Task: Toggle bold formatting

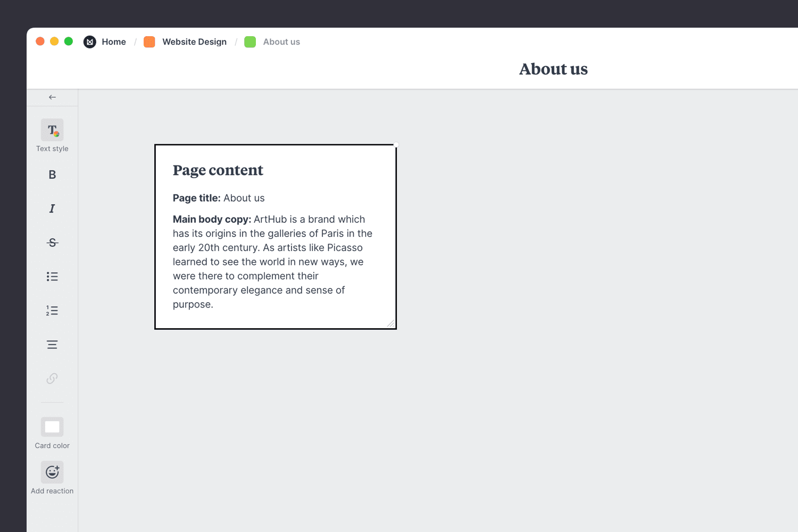Action: point(52,174)
